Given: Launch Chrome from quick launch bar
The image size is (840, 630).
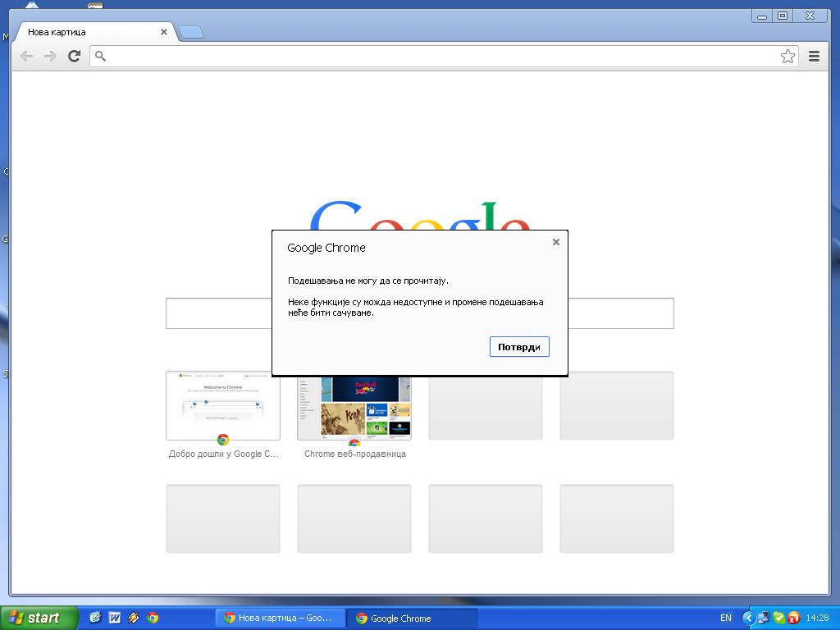Looking at the screenshot, I should tap(153, 618).
